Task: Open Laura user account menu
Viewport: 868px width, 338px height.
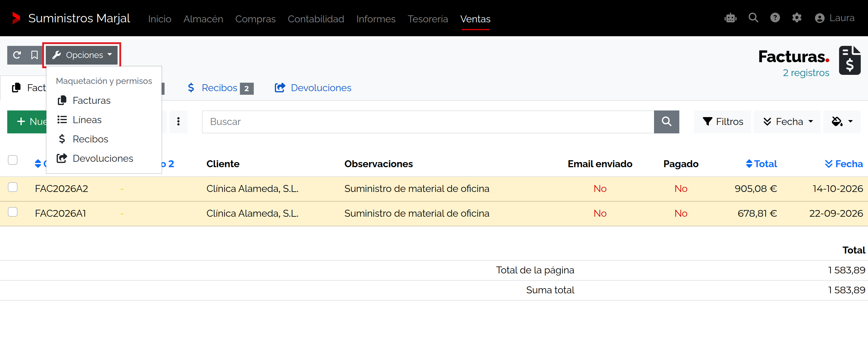Action: tap(834, 18)
